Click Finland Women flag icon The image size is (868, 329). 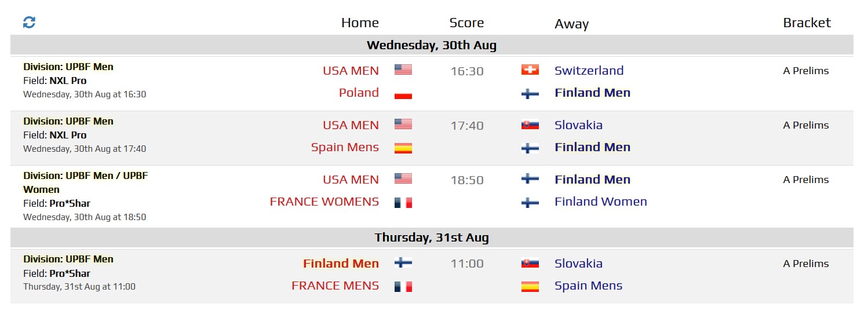pyautogui.click(x=530, y=203)
